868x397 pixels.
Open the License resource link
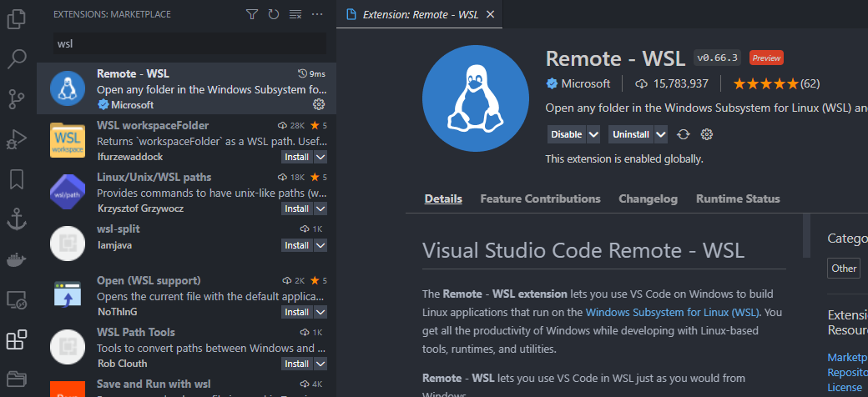click(845, 388)
